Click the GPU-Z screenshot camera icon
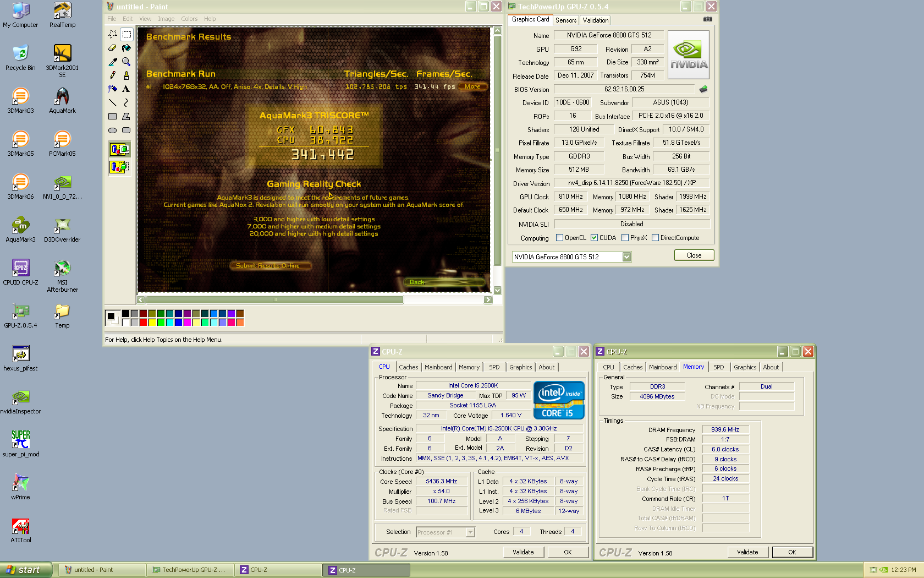 708,19
